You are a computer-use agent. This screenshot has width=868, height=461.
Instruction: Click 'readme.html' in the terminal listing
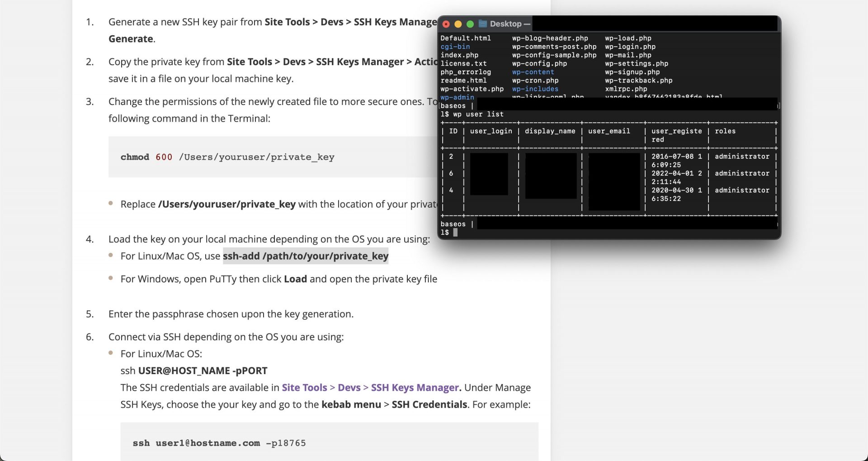coord(464,81)
